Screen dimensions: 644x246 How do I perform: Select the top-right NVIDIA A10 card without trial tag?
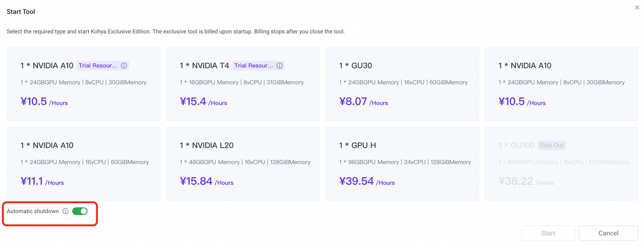tap(561, 84)
